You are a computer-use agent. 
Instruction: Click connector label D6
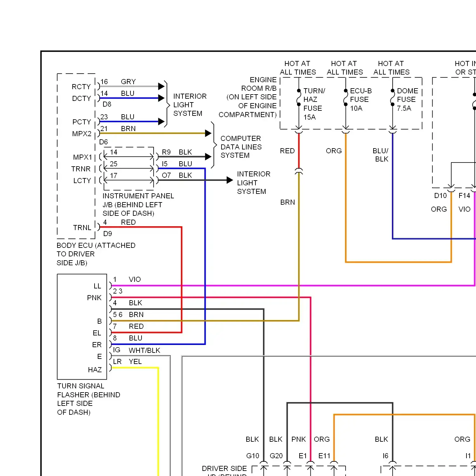pos(103,142)
